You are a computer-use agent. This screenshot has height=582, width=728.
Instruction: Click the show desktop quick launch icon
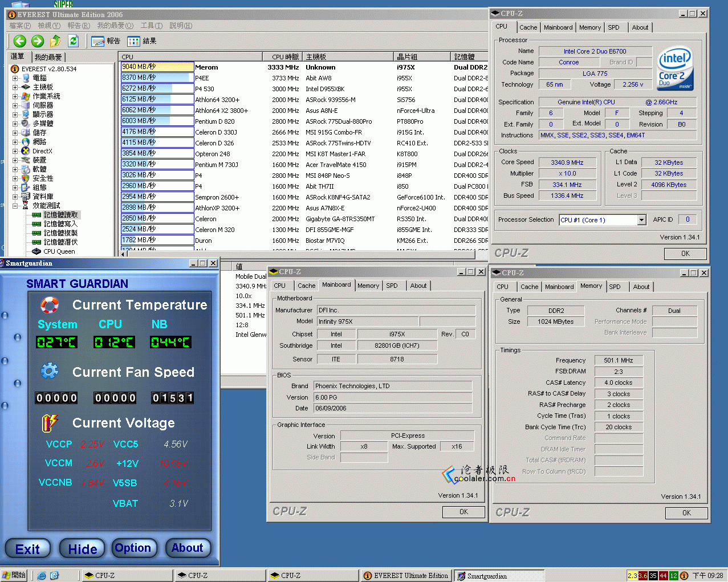point(54,576)
